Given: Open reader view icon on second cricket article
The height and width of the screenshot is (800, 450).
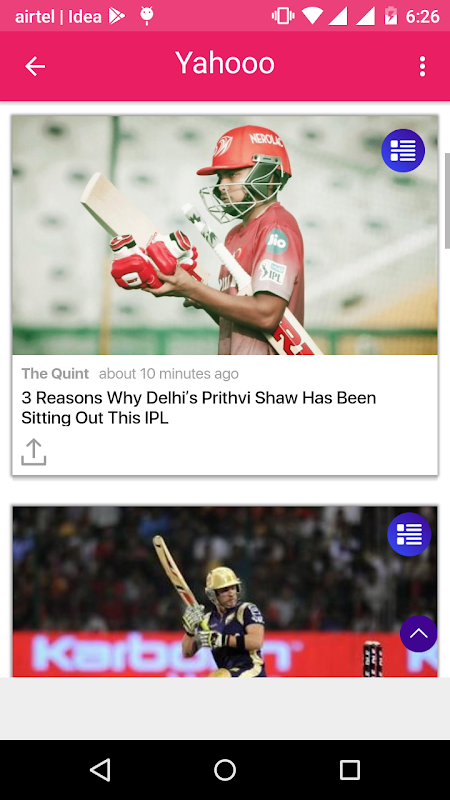Looking at the screenshot, I should [x=409, y=534].
